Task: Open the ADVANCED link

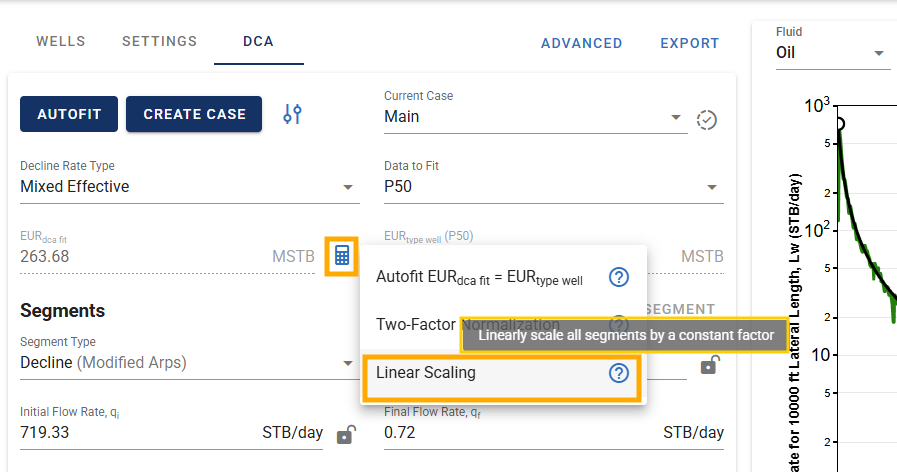Action: (582, 43)
